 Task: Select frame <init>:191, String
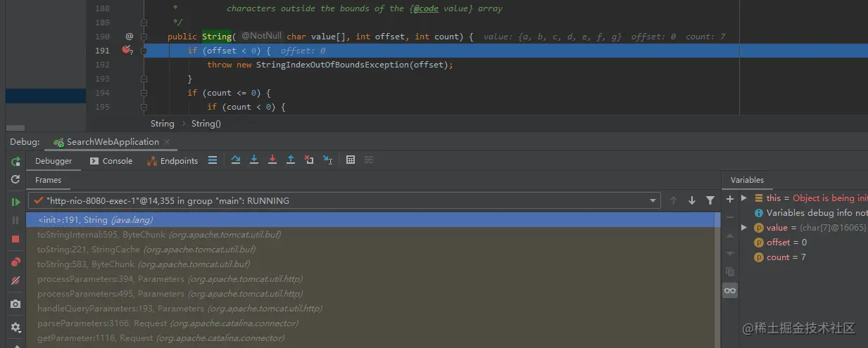click(371, 220)
